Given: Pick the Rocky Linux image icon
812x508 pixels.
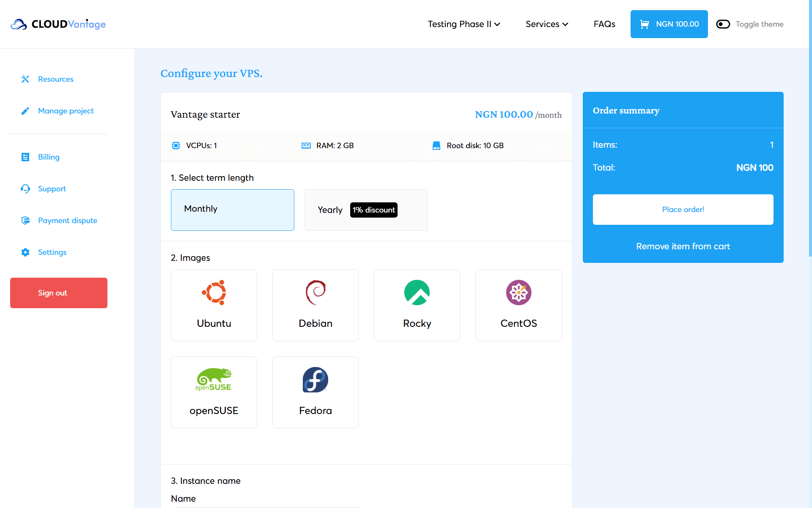Looking at the screenshot, I should [x=417, y=293].
